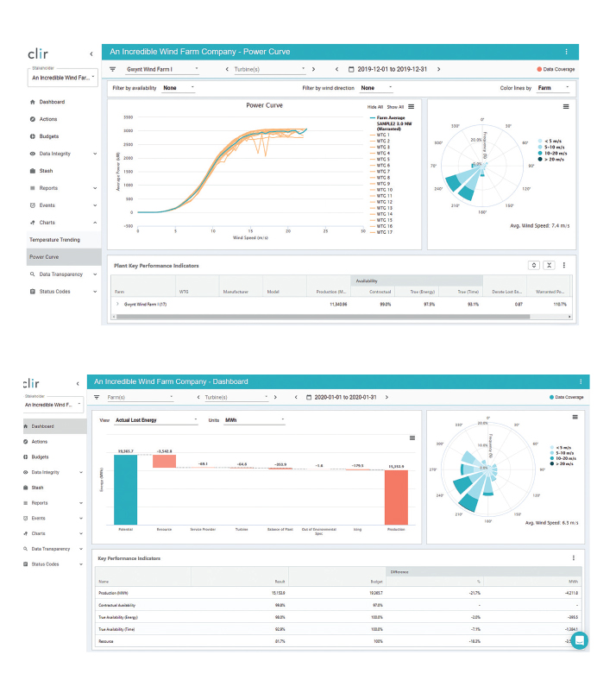
Task: Open the Filter by wind direction dropdown
Action: click(376, 88)
